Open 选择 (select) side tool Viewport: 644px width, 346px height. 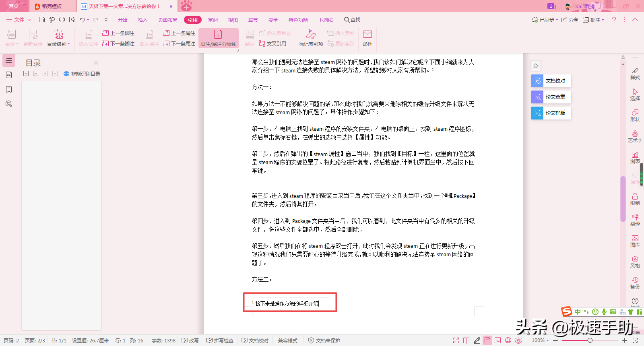tap(635, 95)
